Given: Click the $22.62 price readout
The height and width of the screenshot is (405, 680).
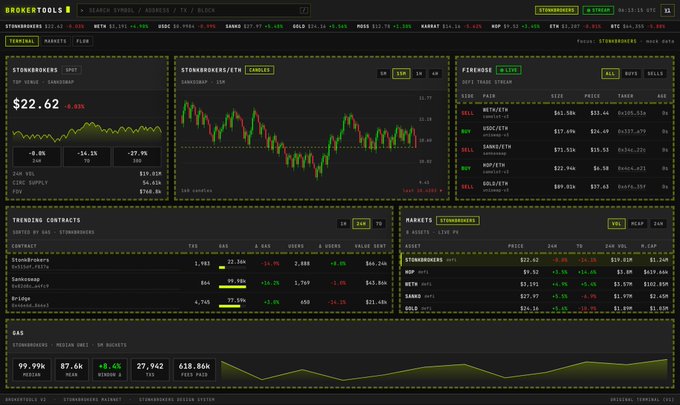Looking at the screenshot, I should 36,104.
